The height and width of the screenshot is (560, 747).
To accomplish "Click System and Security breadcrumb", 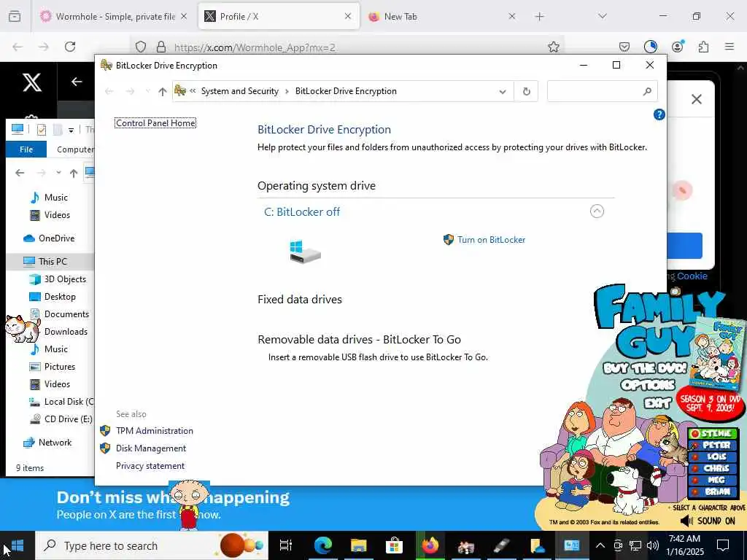I will (239, 91).
